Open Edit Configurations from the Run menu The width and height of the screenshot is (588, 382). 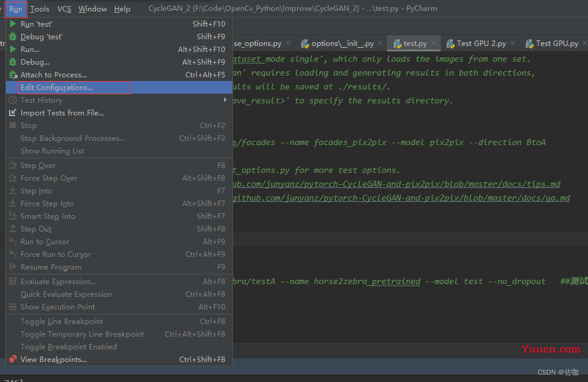[x=57, y=88]
